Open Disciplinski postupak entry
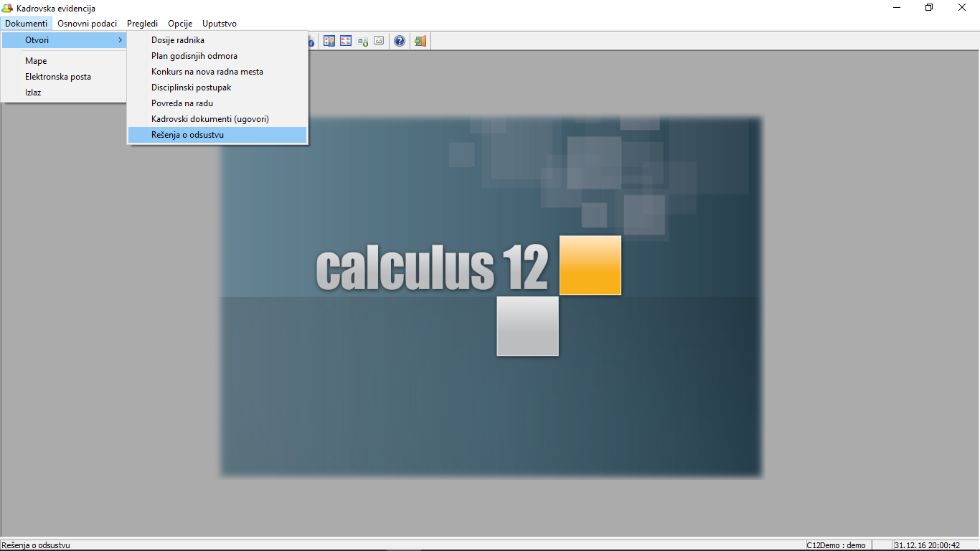 (217, 88)
